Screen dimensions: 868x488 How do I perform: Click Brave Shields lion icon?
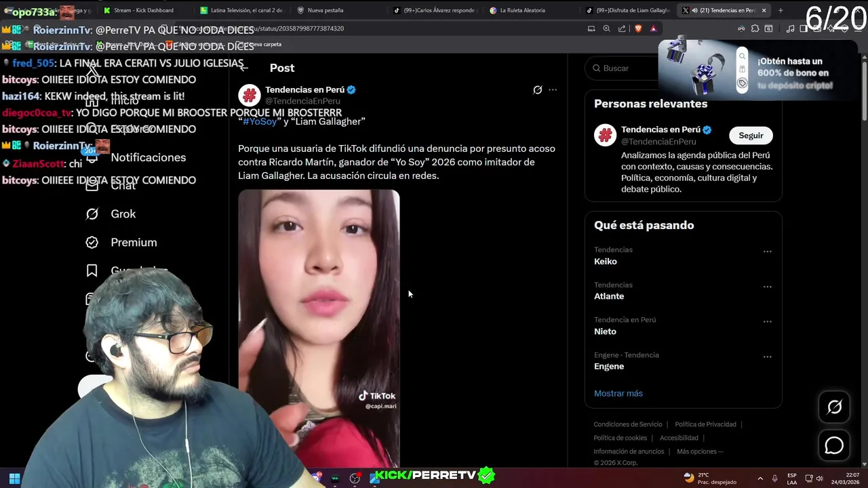click(x=638, y=28)
